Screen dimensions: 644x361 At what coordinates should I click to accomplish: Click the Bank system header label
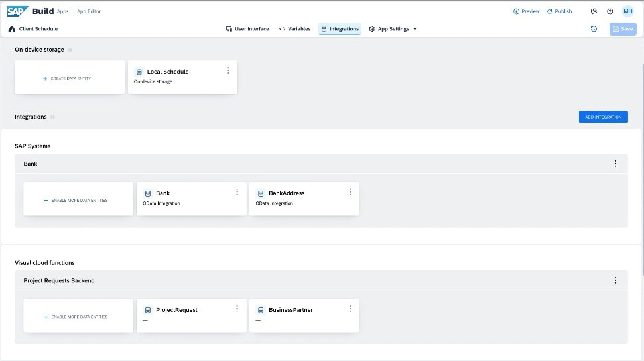[x=31, y=164]
